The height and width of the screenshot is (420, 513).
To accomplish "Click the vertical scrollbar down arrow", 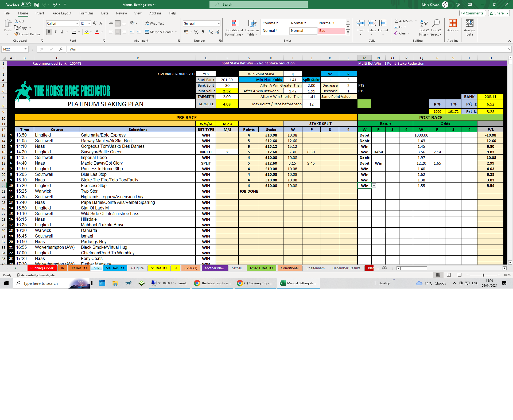I will 510,263.
